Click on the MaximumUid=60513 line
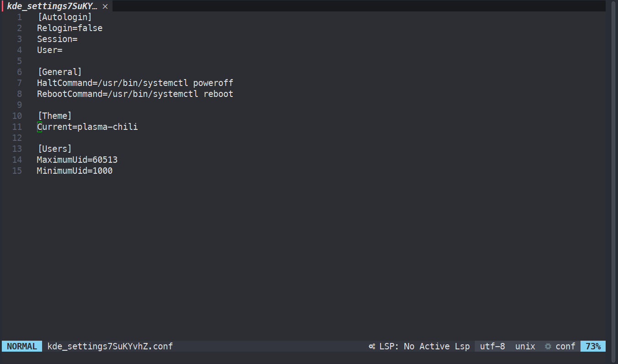The width and height of the screenshot is (618, 364). coord(77,160)
